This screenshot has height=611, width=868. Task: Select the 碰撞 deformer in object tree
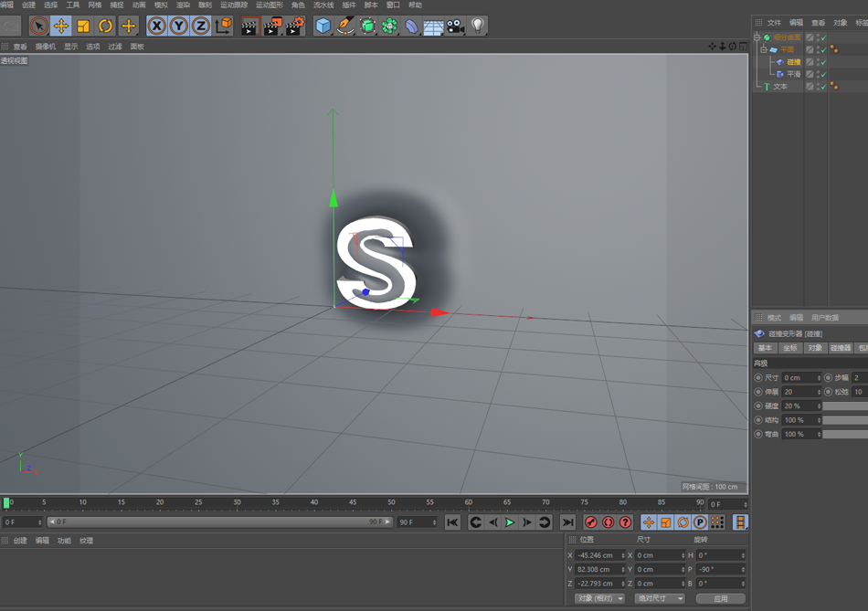point(794,62)
